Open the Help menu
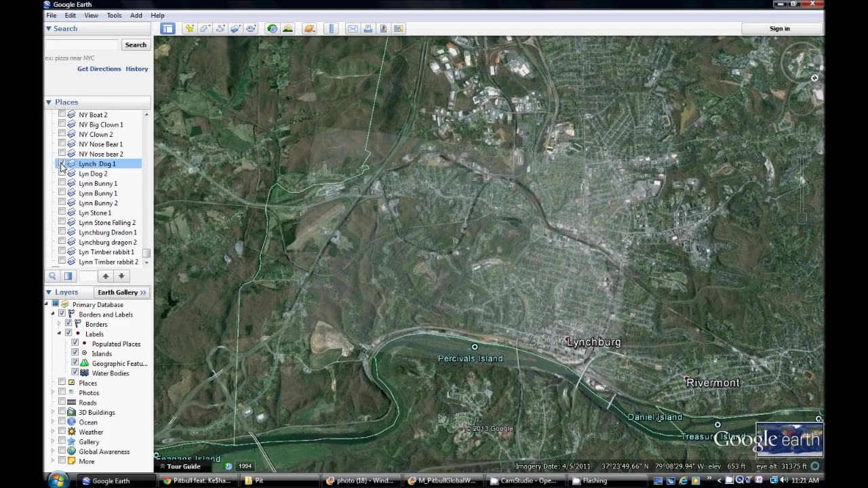Image resolution: width=868 pixels, height=488 pixels. pyautogui.click(x=157, y=16)
